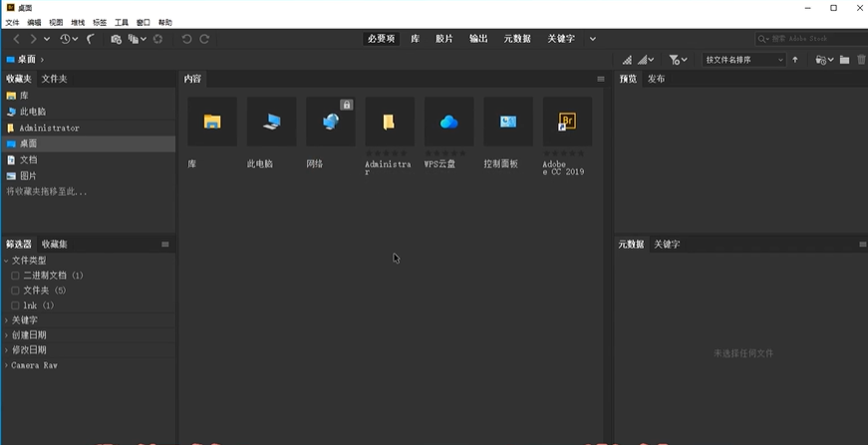Click the boomerang return-to-application icon
The height and width of the screenshot is (445, 868).
tap(91, 39)
